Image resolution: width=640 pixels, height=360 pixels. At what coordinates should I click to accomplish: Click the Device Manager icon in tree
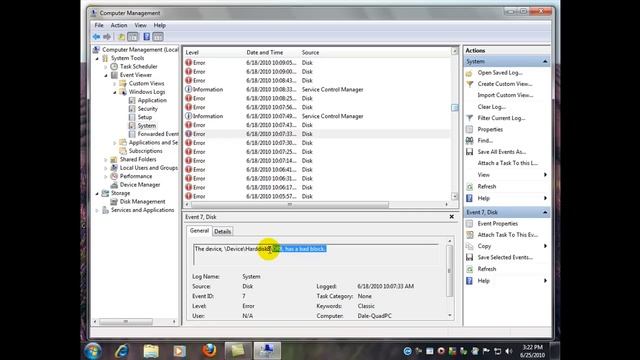(114, 185)
